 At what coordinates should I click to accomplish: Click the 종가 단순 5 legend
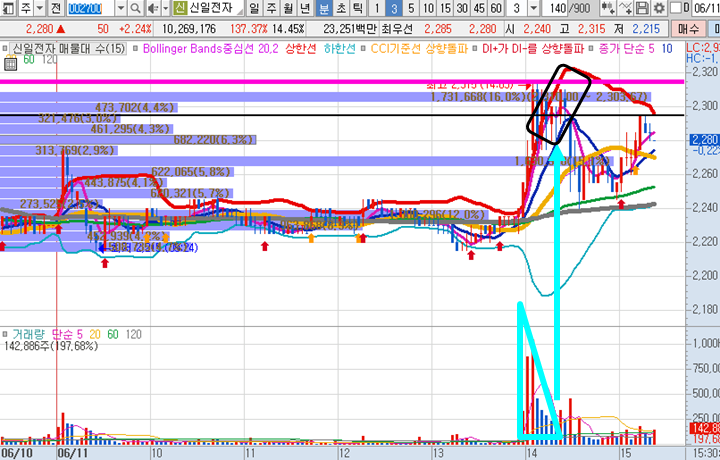626,48
